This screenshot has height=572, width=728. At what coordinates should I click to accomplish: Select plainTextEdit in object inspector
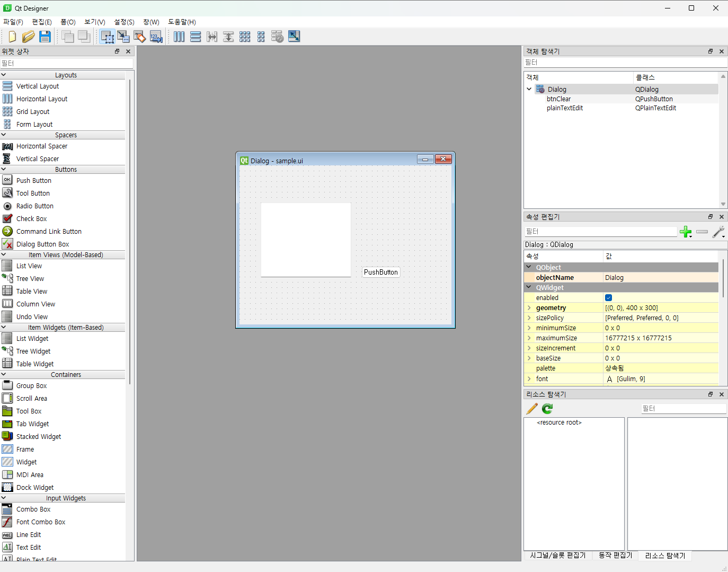pos(565,108)
